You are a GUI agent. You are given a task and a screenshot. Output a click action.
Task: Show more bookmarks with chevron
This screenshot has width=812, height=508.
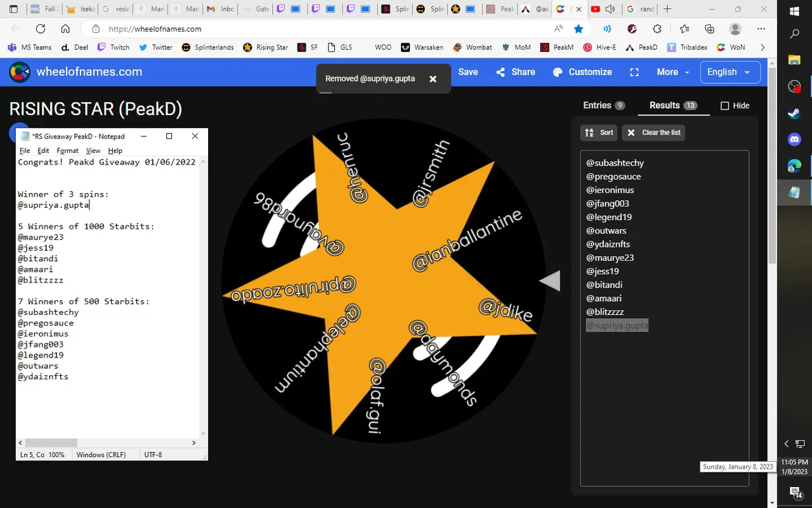(x=762, y=47)
